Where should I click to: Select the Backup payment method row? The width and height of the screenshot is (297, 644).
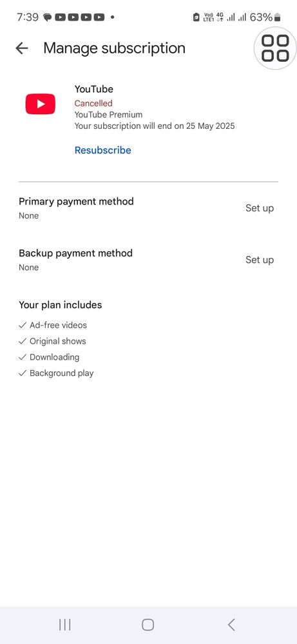(148, 260)
